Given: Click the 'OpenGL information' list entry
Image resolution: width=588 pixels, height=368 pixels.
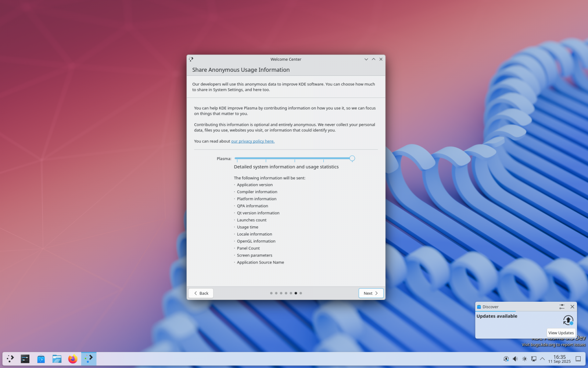Looking at the screenshot, I should pyautogui.click(x=256, y=241).
